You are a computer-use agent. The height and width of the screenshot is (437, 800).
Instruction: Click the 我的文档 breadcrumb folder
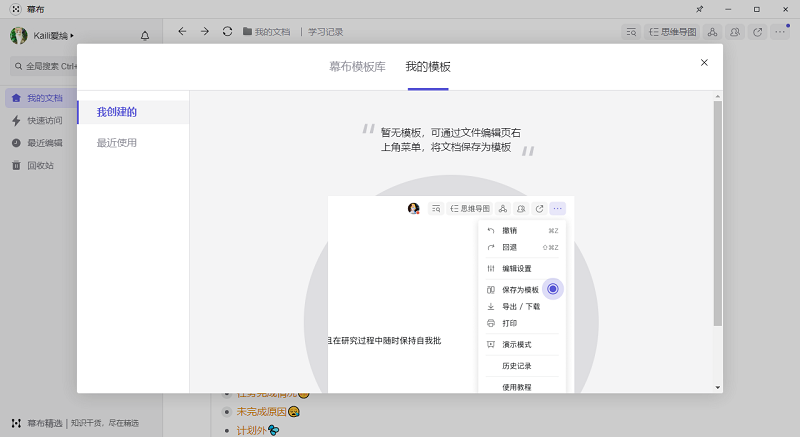(267, 32)
